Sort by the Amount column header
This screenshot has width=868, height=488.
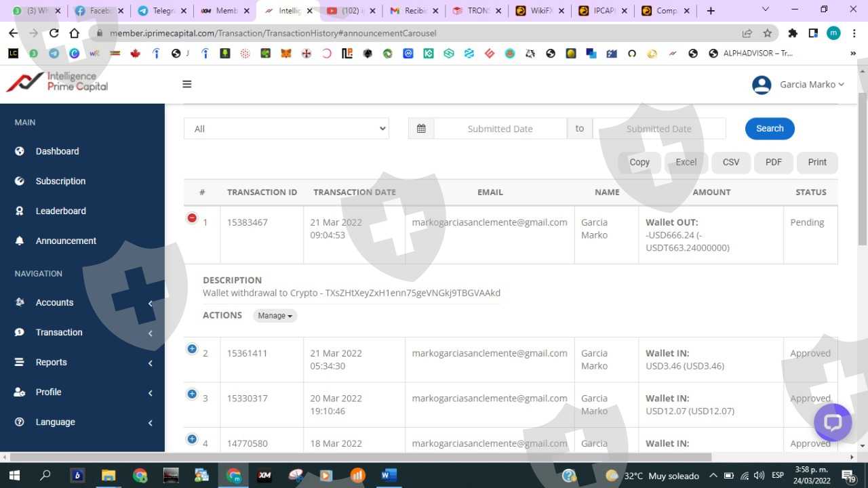coord(711,192)
